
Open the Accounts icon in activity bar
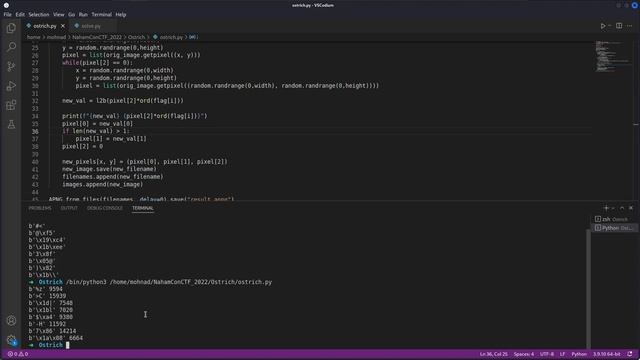(11, 320)
